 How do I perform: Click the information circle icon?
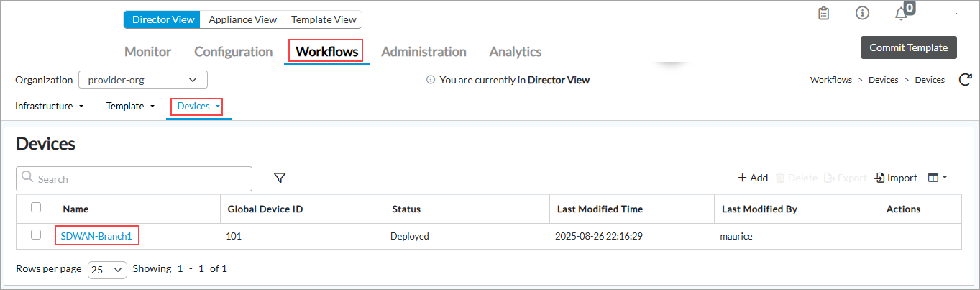(x=862, y=14)
